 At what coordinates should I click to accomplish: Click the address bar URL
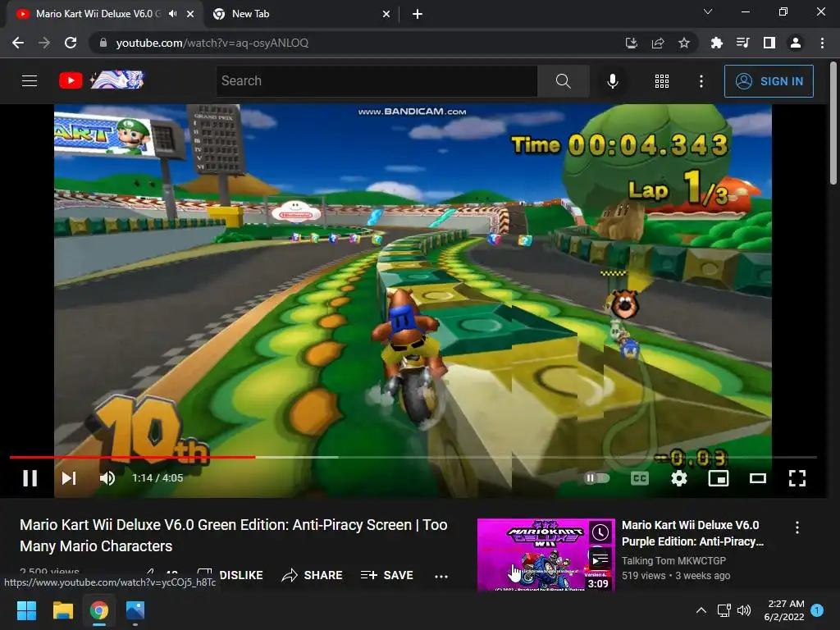tap(212, 43)
